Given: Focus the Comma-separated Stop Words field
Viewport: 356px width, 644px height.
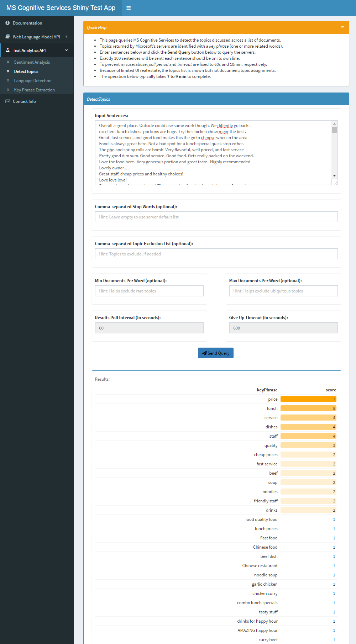Looking at the screenshot, I should tap(216, 217).
